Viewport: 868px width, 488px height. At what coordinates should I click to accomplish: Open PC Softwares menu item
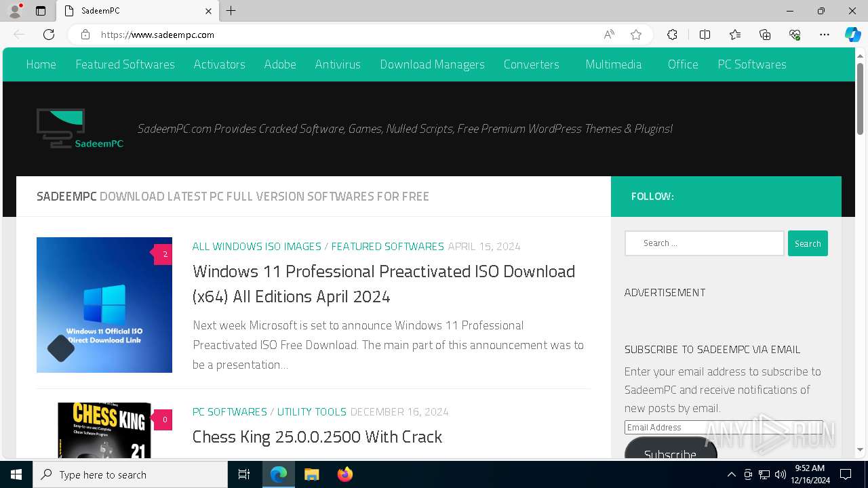[x=752, y=64]
